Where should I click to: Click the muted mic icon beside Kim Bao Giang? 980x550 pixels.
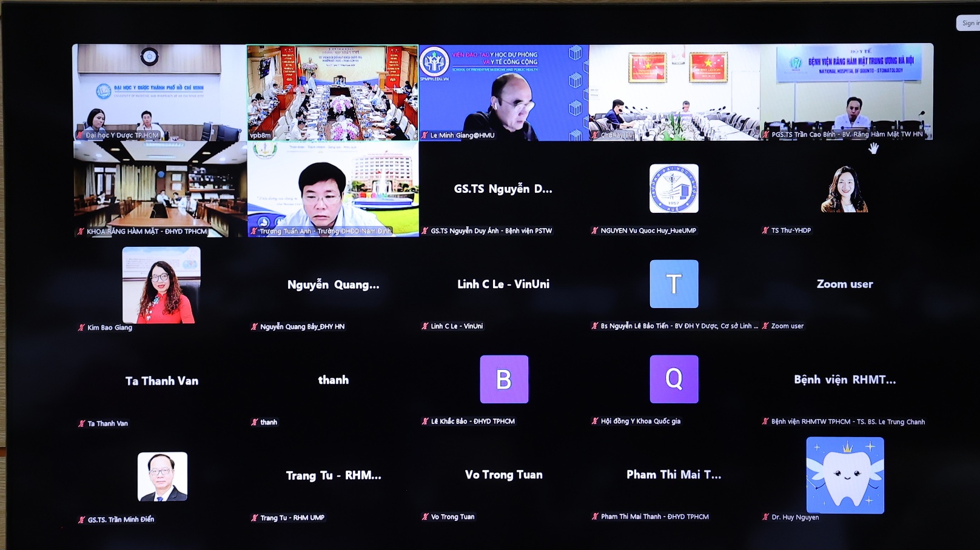[x=81, y=327]
